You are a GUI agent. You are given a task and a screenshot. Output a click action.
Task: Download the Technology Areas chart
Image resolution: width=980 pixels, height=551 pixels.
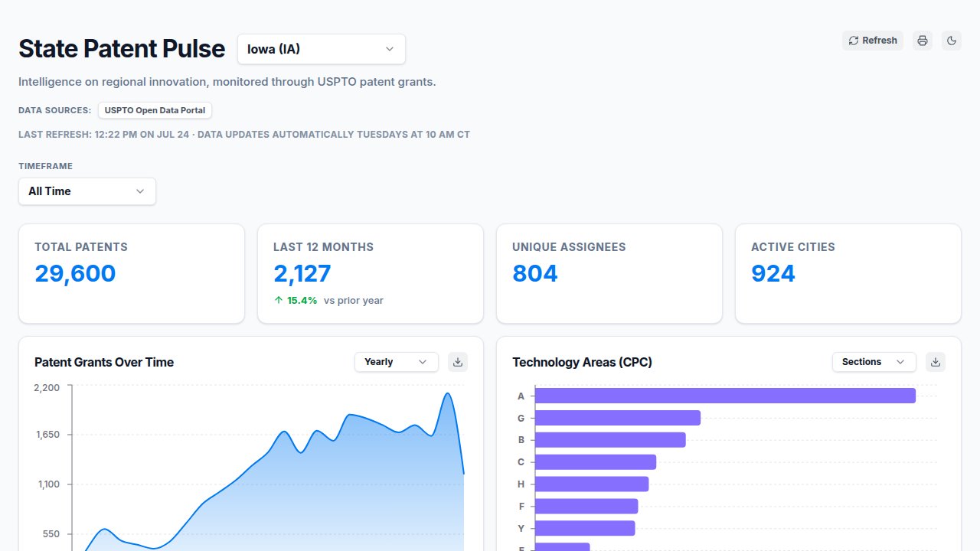pyautogui.click(x=936, y=362)
